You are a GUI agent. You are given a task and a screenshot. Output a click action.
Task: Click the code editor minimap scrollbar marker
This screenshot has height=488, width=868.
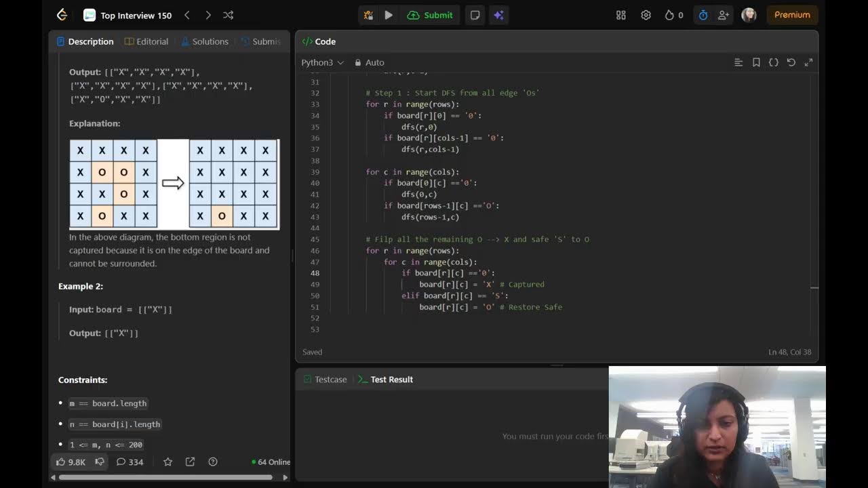pos(814,288)
